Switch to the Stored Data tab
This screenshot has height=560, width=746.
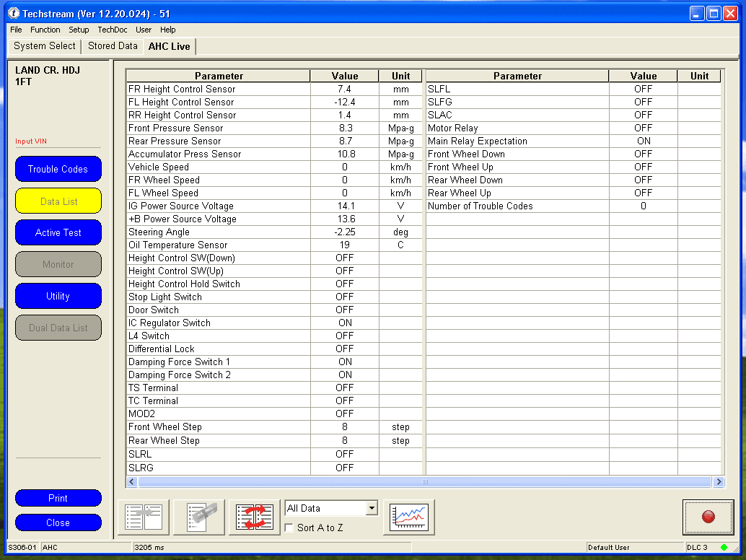click(x=113, y=46)
